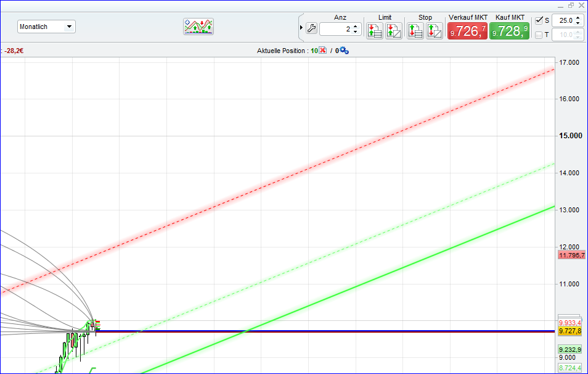588x374 pixels.
Task: Click the second Stop order icon
Action: [x=435, y=31]
